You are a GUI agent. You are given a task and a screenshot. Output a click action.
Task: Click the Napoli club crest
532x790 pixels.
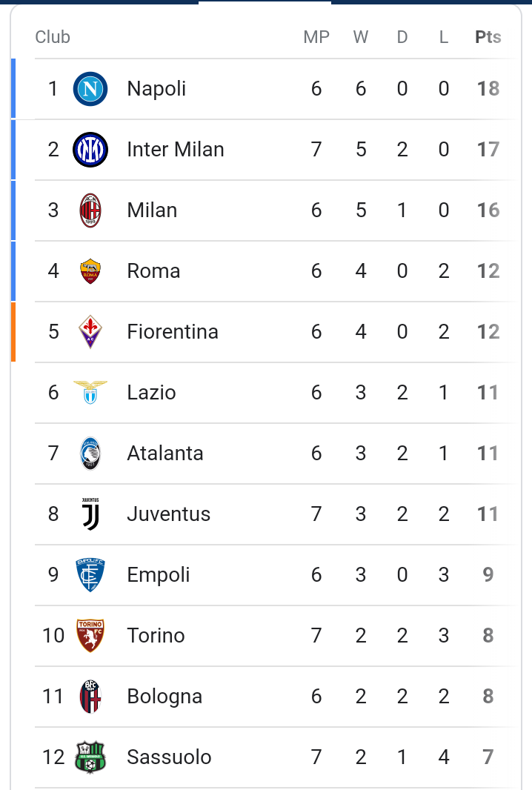90,89
